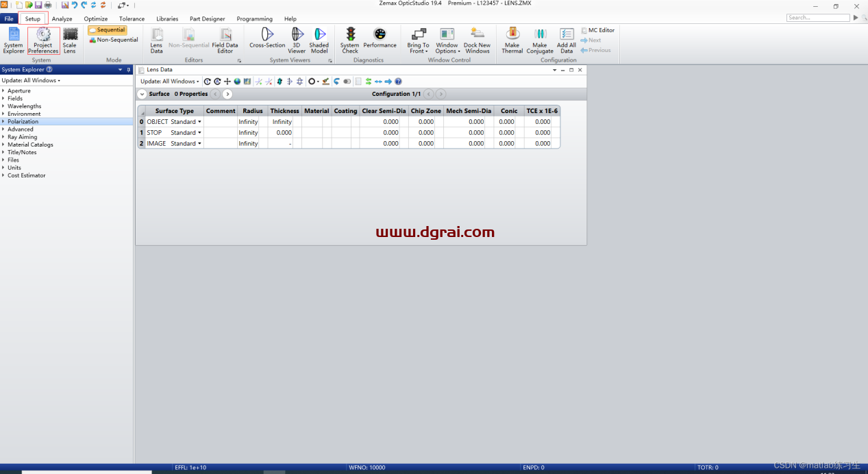Screen dimensions: 868x474
Task: Open Update: All Windows dropdown in Lens Data
Action: click(x=170, y=82)
